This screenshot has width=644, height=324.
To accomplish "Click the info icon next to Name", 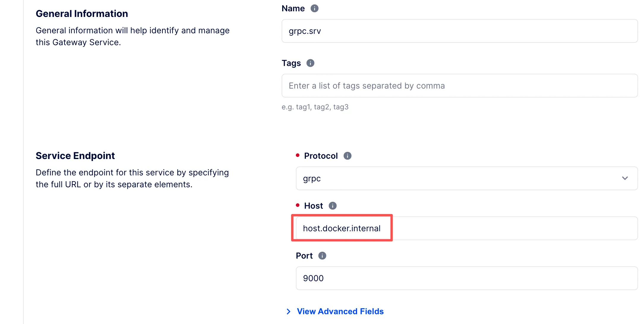I will (314, 8).
